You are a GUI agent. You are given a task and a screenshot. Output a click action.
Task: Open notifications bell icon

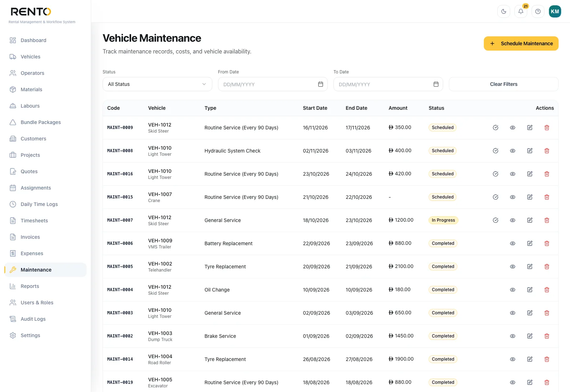click(521, 11)
